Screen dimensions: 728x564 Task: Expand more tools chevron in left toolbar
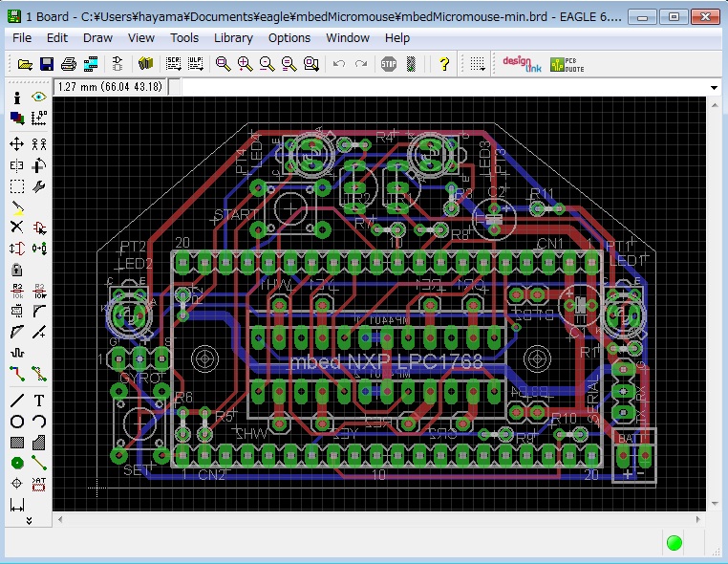(x=29, y=521)
